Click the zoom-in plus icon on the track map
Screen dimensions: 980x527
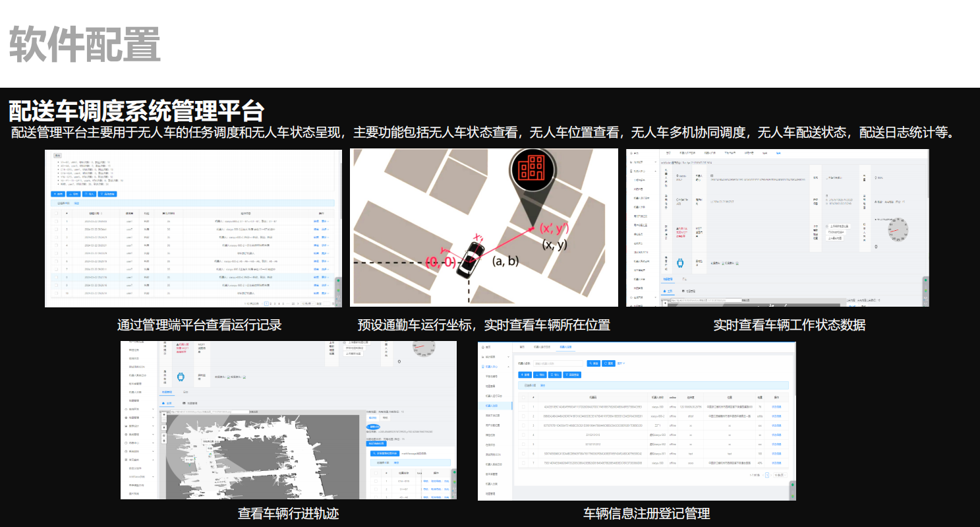coord(164,414)
